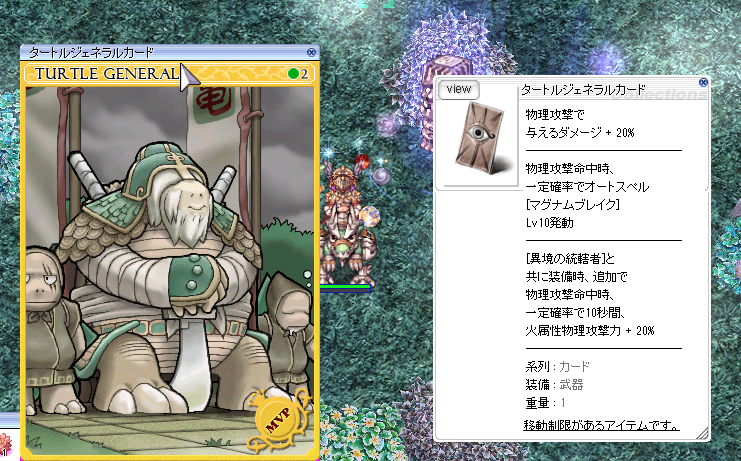Select the card item icon with eye
741x461 pixels.
click(482, 137)
